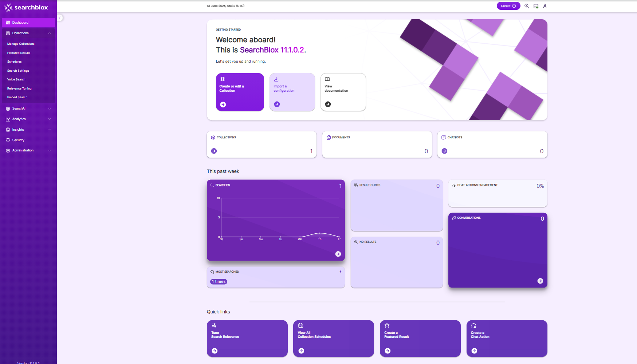The height and width of the screenshot is (364, 637).
Task: Click arrow on Import a configuration card
Action: pos(277,104)
